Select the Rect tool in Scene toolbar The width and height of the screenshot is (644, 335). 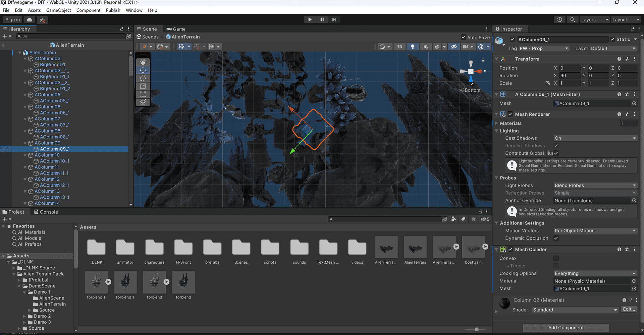143,94
